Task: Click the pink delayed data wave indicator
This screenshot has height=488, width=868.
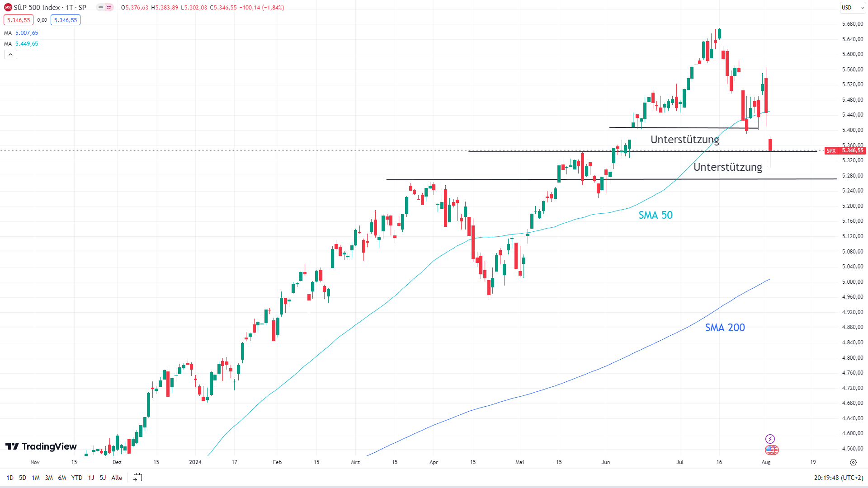Action: (x=109, y=7)
